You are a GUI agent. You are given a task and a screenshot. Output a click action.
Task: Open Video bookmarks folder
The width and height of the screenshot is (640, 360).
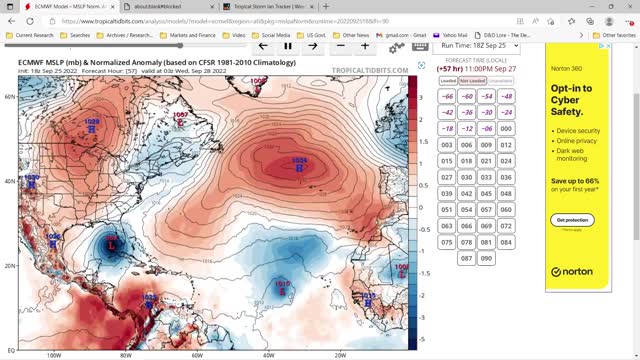point(234,35)
